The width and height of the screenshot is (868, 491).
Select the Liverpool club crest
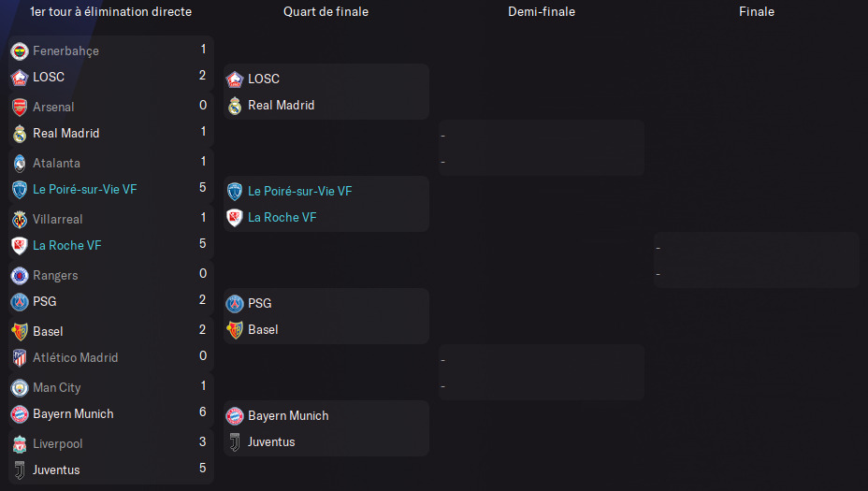pyautogui.click(x=20, y=443)
